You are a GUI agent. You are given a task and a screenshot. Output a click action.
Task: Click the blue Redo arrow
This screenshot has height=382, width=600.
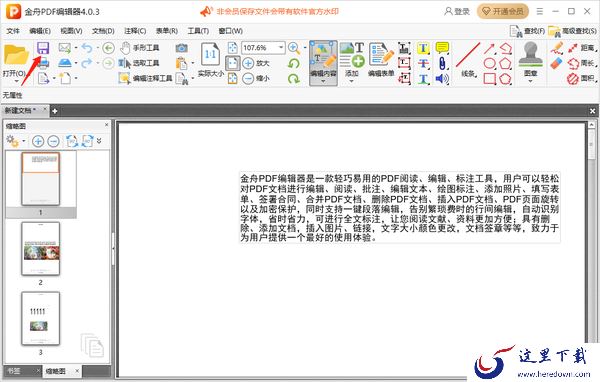pyautogui.click(x=87, y=63)
